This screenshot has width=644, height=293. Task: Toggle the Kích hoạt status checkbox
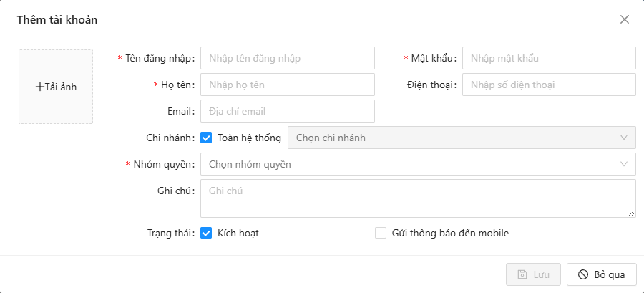[x=206, y=234]
